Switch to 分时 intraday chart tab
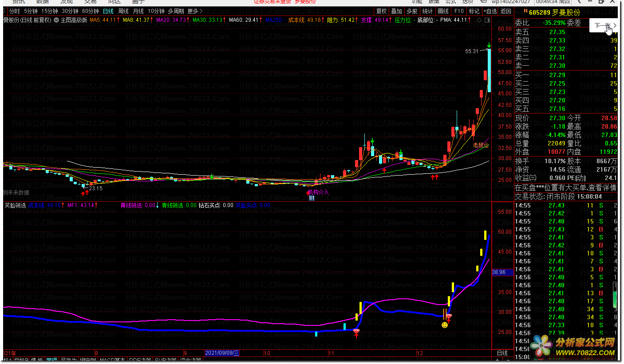Viewport: 624px width, 364px height. 14,11
